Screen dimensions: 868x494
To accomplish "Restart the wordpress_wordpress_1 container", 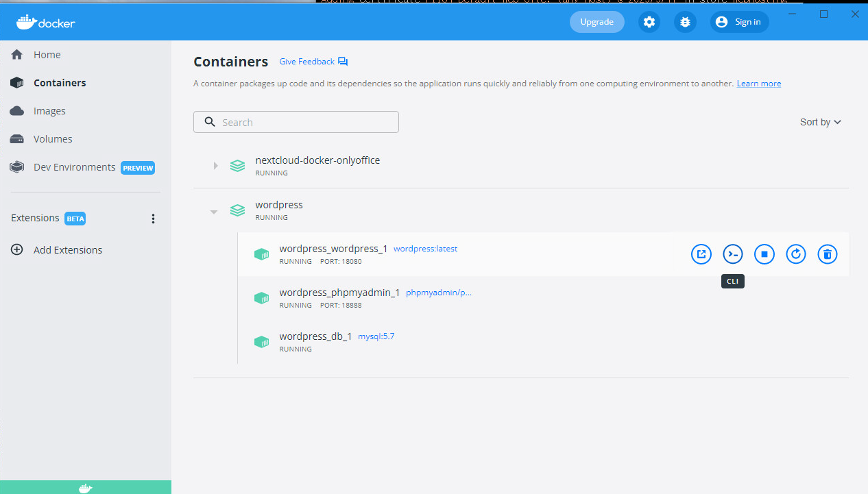I will pos(796,254).
